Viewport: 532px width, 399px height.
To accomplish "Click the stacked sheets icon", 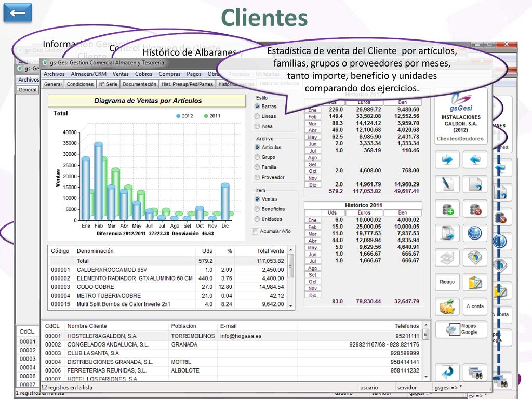I will click(447, 258).
